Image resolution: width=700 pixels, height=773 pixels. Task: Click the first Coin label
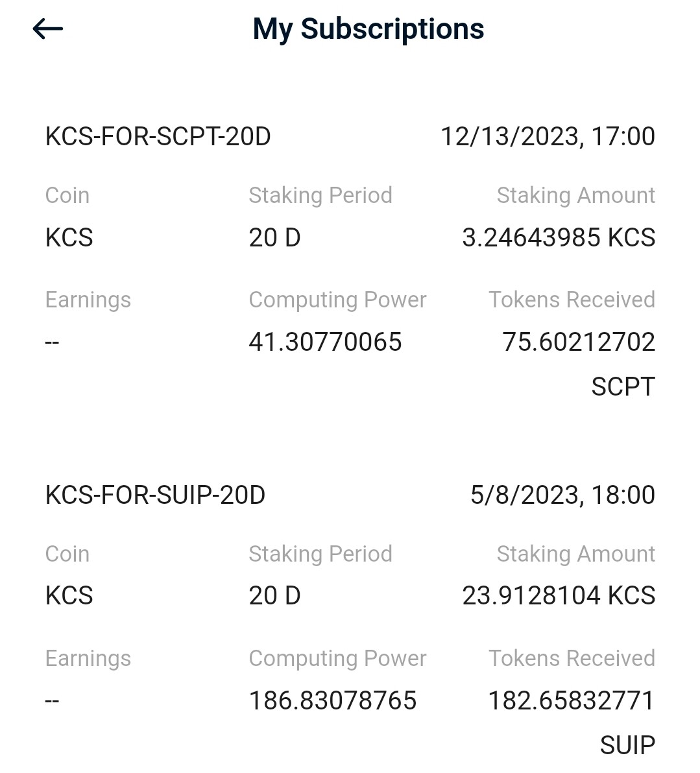pyautogui.click(x=67, y=196)
